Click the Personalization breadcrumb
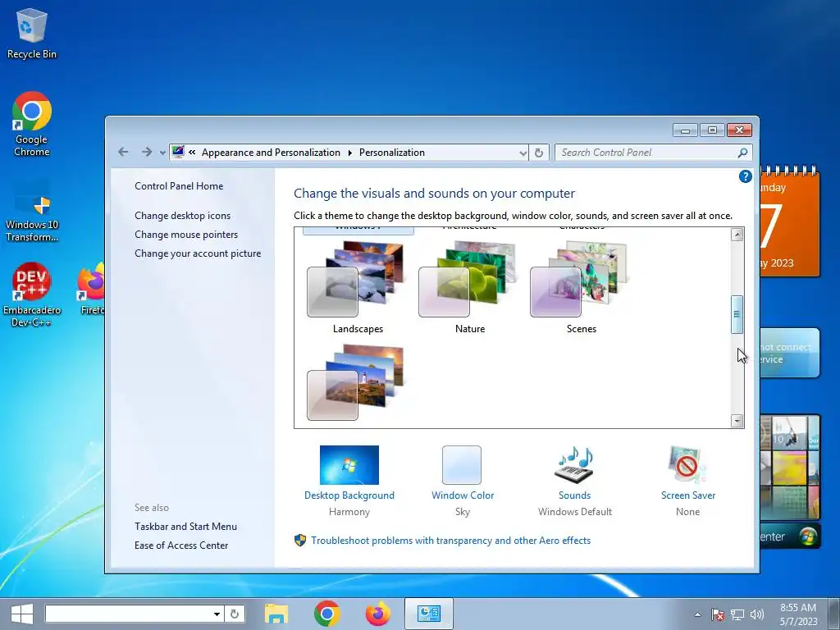This screenshot has height=630, width=840. [x=391, y=153]
